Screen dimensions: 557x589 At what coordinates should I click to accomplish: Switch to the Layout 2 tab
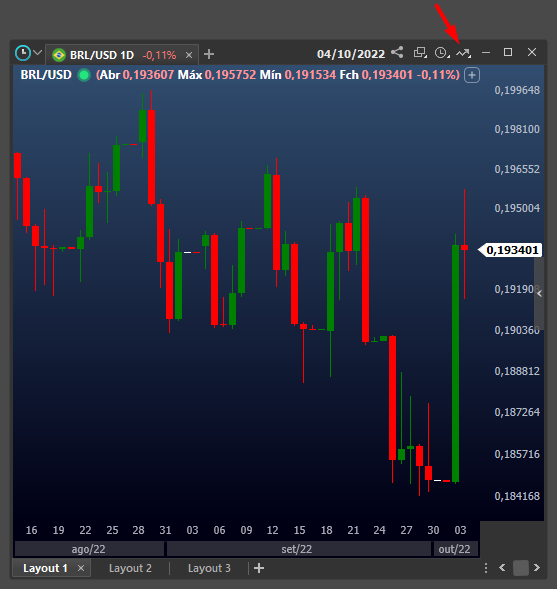point(130,568)
